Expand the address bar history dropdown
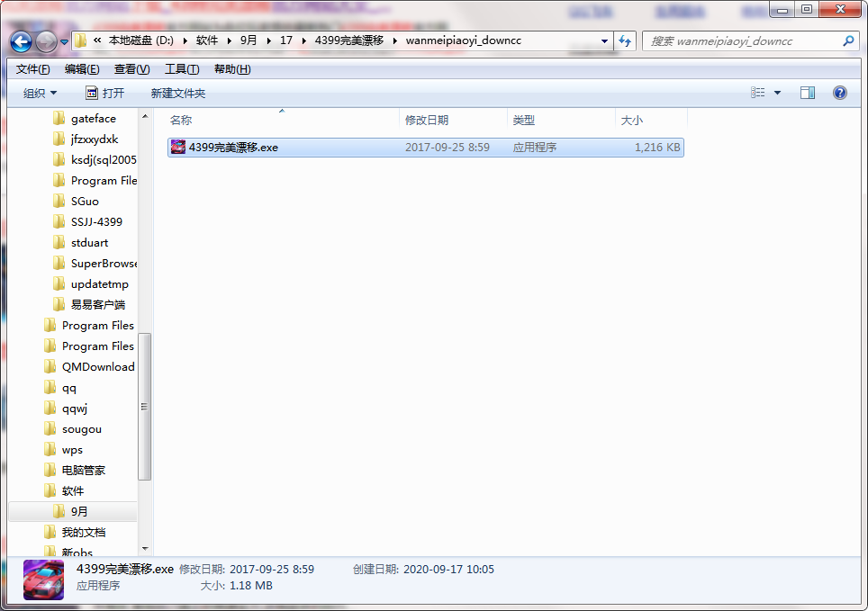Image resolution: width=868 pixels, height=611 pixels. (x=604, y=41)
